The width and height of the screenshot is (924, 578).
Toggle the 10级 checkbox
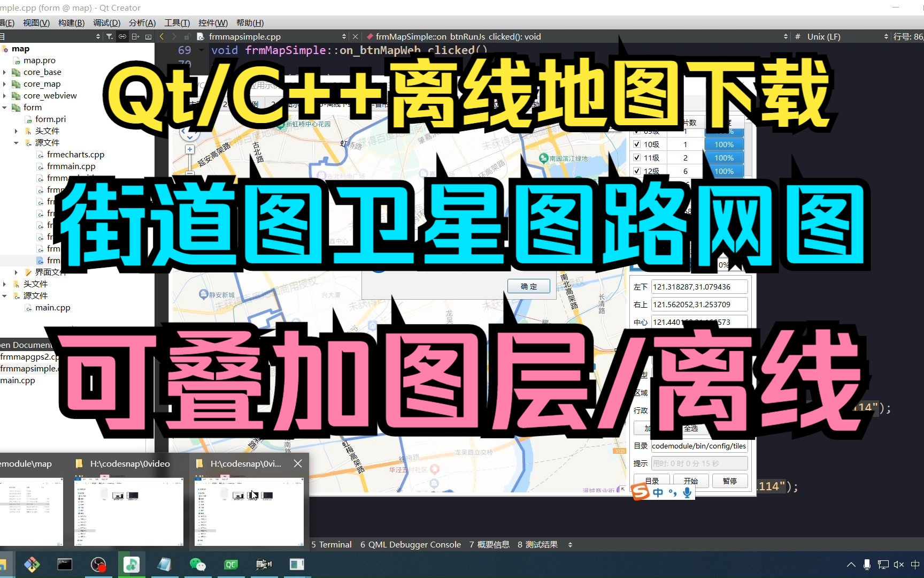[x=637, y=144]
